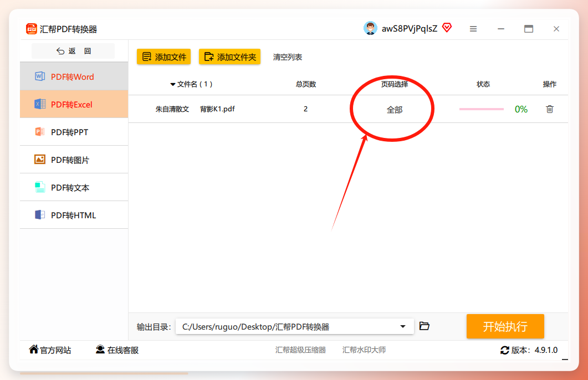Collapse the 文件名 column sort triangle
588x380 pixels.
[x=173, y=84]
